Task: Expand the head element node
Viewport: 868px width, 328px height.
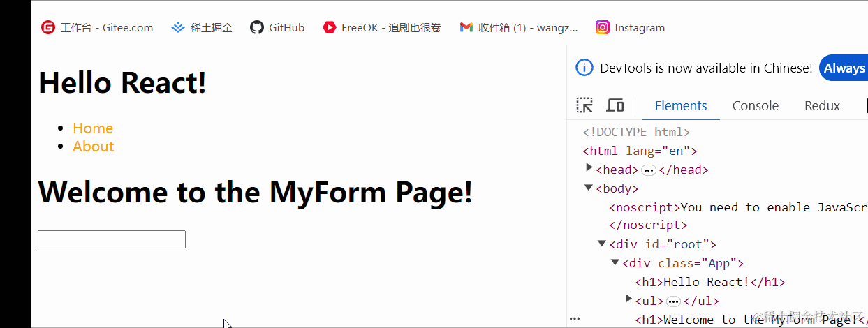Action: tap(589, 168)
